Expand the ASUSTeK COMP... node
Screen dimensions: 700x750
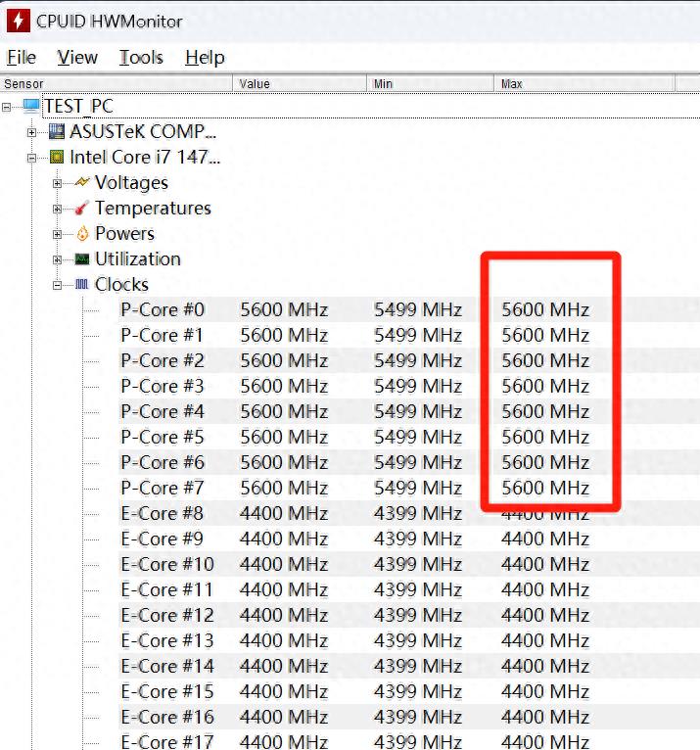31,132
